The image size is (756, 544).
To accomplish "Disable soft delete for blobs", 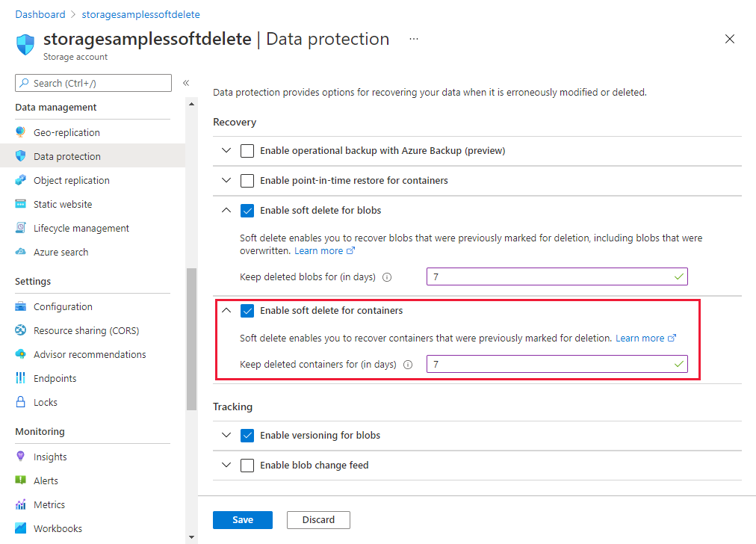I will [247, 210].
